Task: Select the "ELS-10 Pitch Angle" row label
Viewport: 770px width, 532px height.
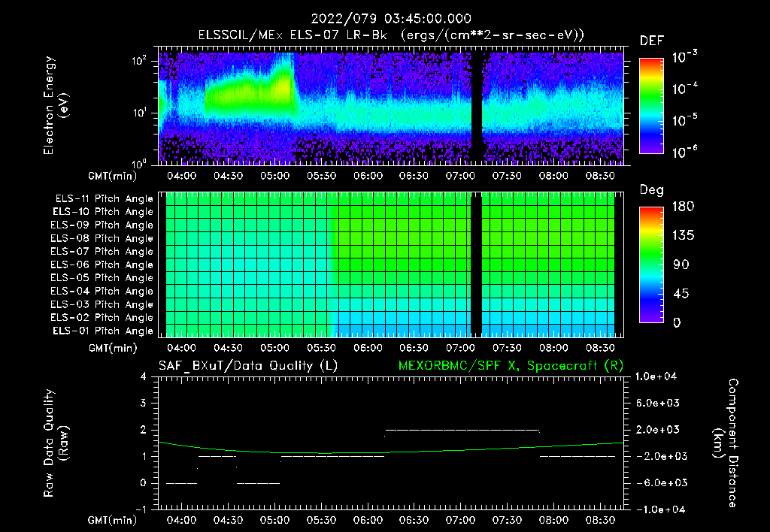Action: click(x=103, y=212)
